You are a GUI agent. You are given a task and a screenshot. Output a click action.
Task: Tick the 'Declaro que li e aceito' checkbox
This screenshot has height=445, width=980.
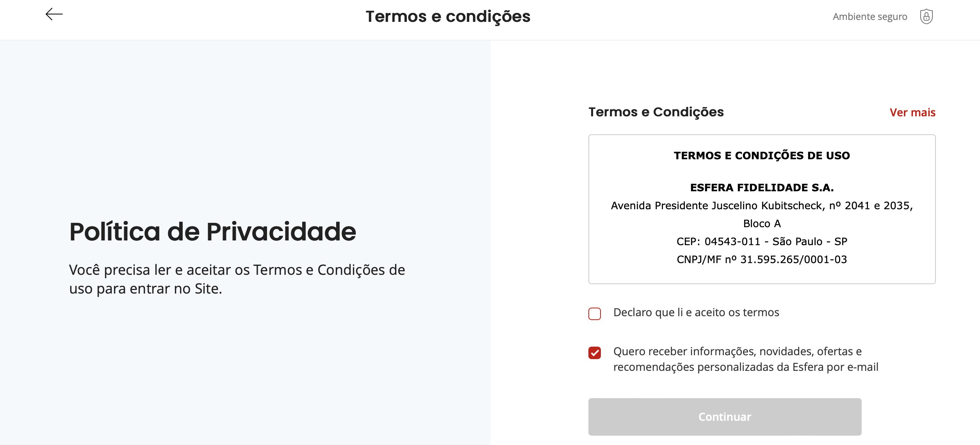[595, 313]
